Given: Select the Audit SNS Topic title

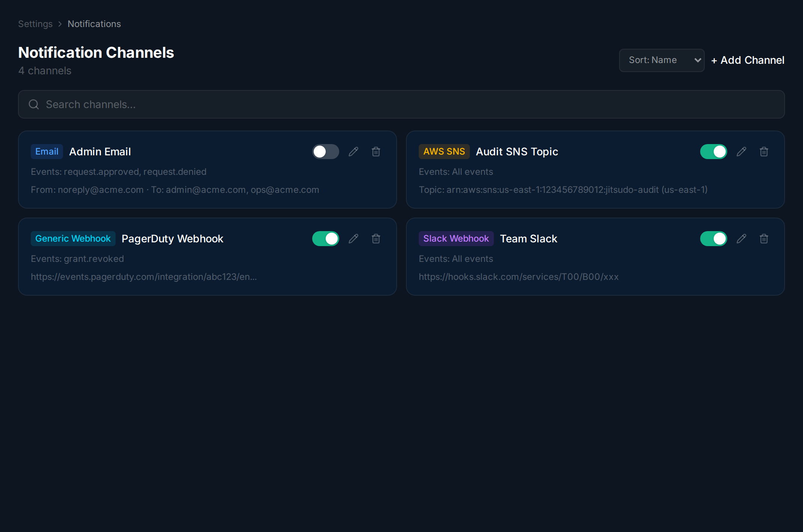Looking at the screenshot, I should 517,152.
